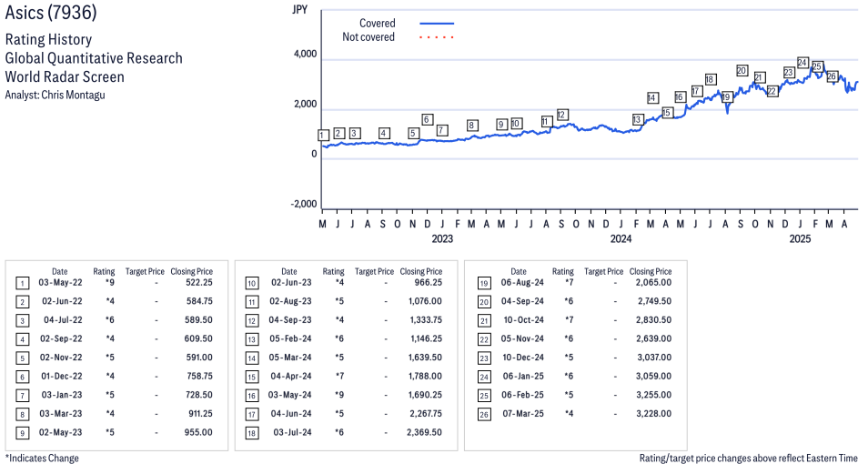Click the 03-May-22 date cell

[x=60, y=282]
